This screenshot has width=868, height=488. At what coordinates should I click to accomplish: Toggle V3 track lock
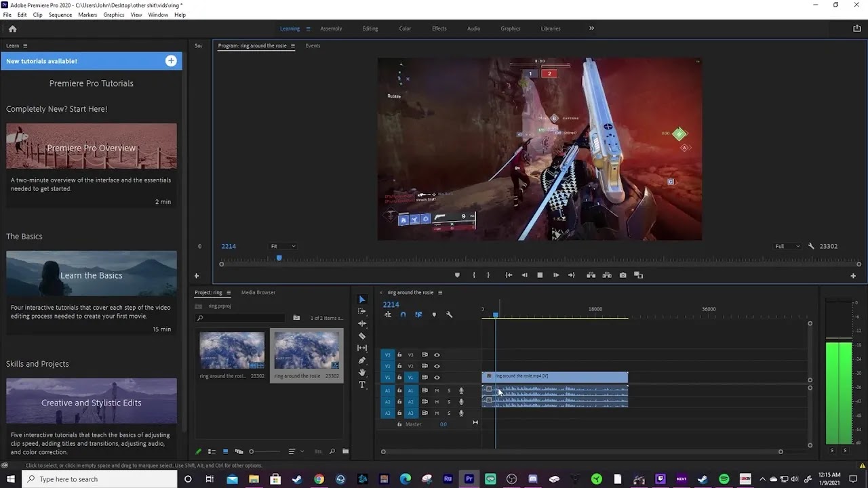coord(399,354)
